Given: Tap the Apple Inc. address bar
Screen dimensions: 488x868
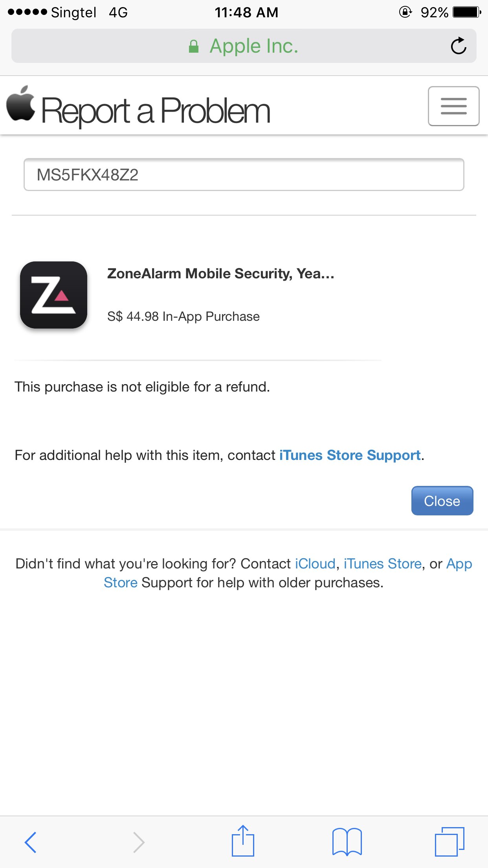Looking at the screenshot, I should click(x=254, y=46).
